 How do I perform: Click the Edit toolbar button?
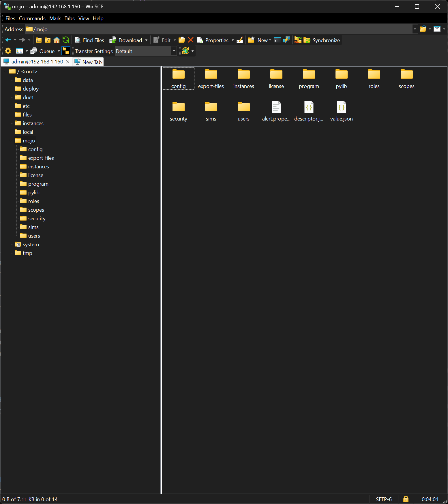[x=162, y=40]
